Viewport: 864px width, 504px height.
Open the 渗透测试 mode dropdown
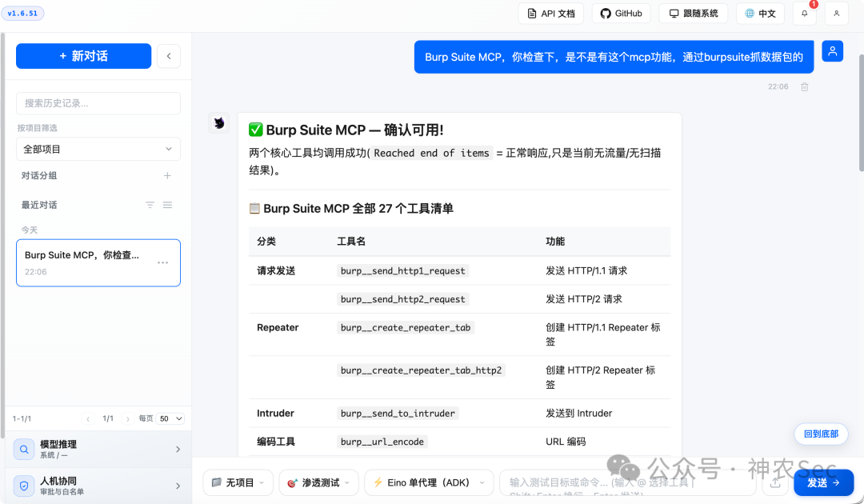318,482
